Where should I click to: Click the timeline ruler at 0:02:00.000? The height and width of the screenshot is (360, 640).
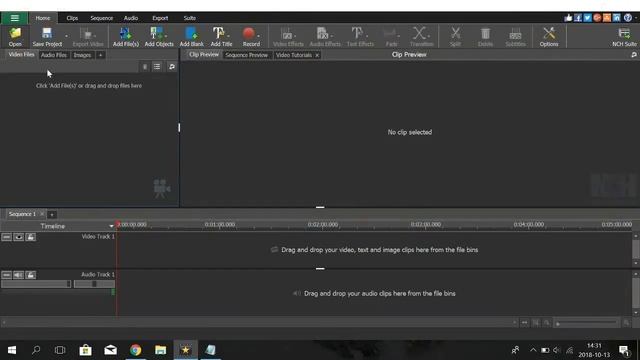322,224
